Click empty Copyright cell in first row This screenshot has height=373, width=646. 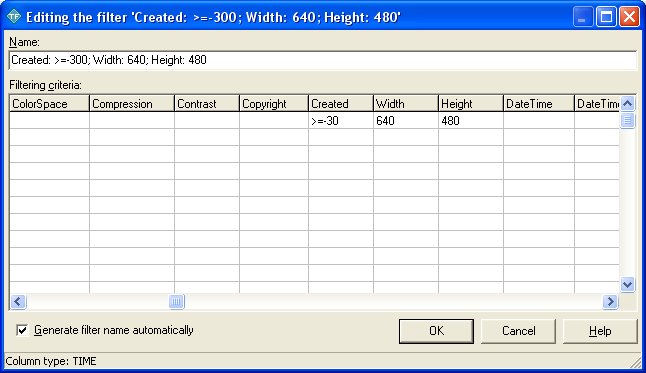(x=274, y=120)
